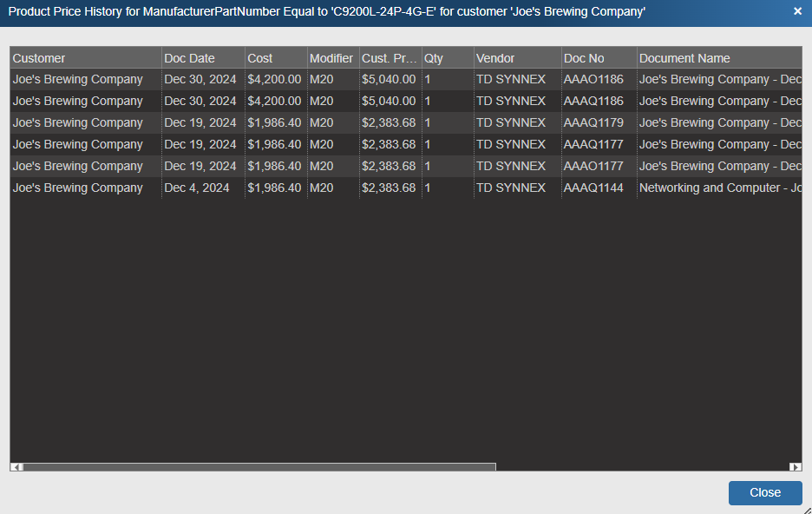Click M20 modifier in the AAAQ1144 row
This screenshot has height=514, width=812.
point(322,188)
